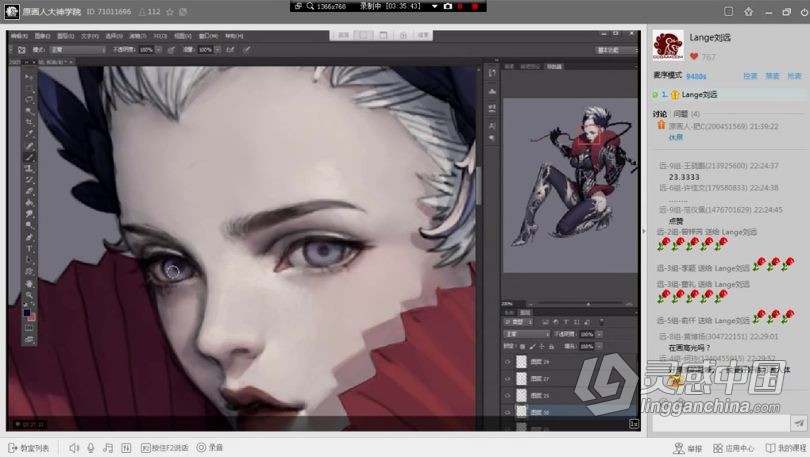
Task: Open layer filter type dropdown
Action: pos(519,322)
